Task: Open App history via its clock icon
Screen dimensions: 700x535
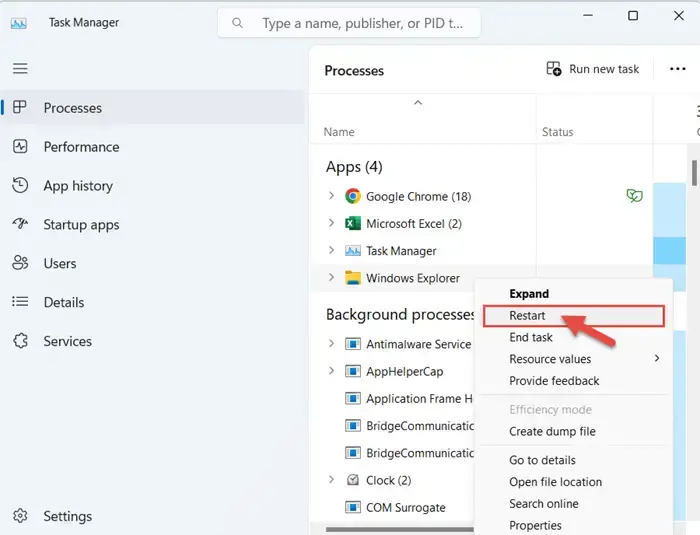Action: [20, 185]
